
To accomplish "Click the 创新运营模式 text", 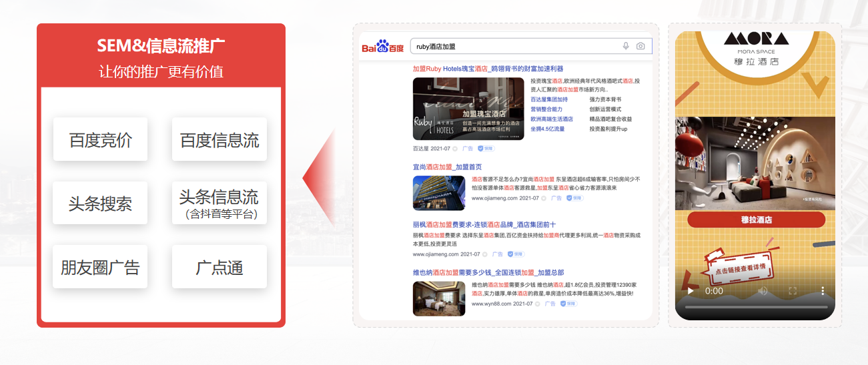I will (x=605, y=109).
